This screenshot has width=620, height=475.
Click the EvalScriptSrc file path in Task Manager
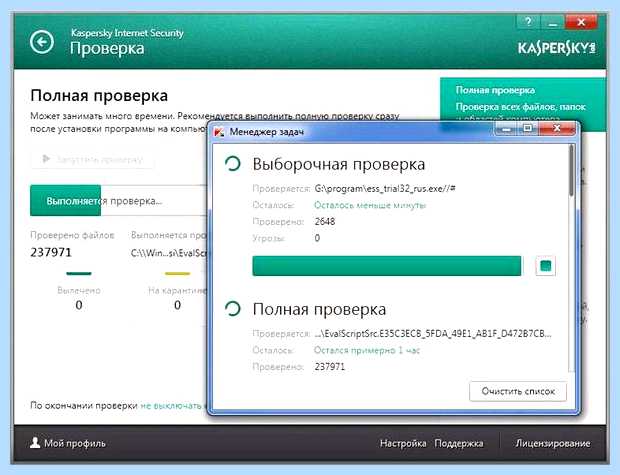tap(433, 333)
